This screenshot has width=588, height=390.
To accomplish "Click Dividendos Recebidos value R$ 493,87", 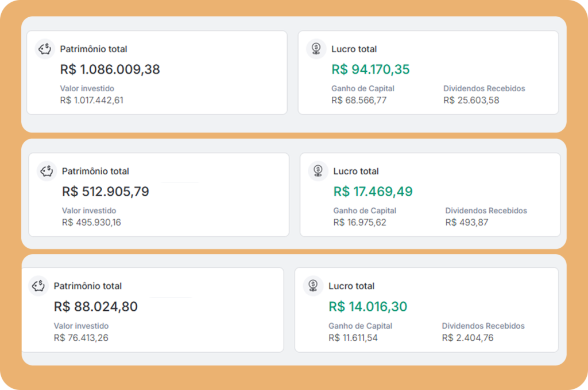I will (467, 222).
